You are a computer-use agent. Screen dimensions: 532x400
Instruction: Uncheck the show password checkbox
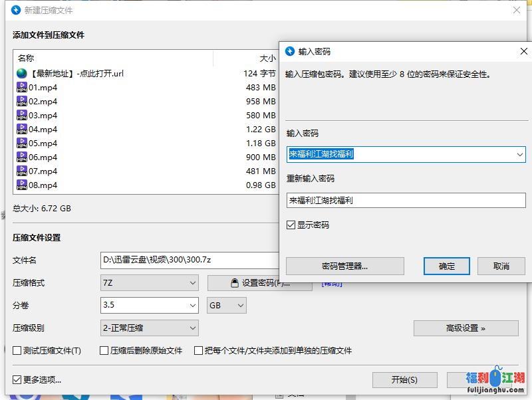tap(291, 225)
